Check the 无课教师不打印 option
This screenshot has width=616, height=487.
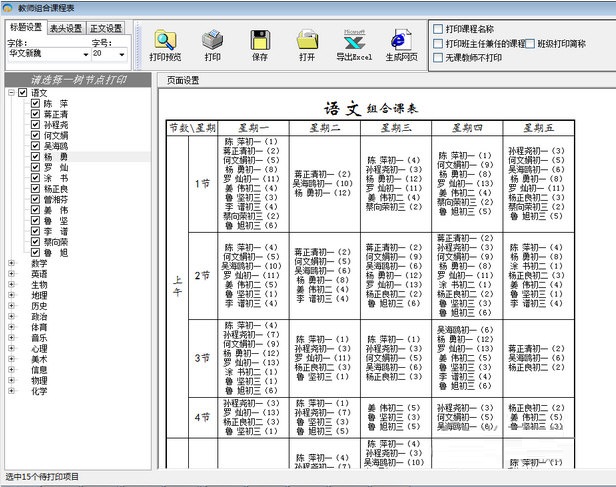pos(438,59)
